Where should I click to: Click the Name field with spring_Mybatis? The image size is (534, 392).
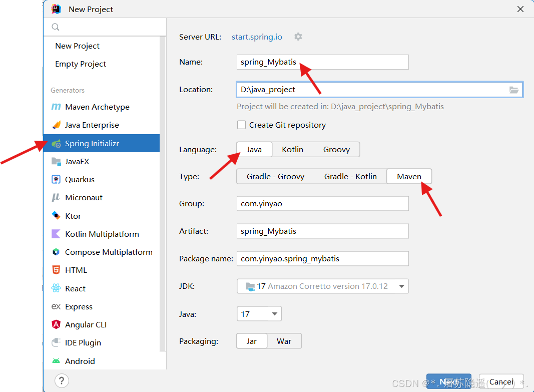(322, 62)
